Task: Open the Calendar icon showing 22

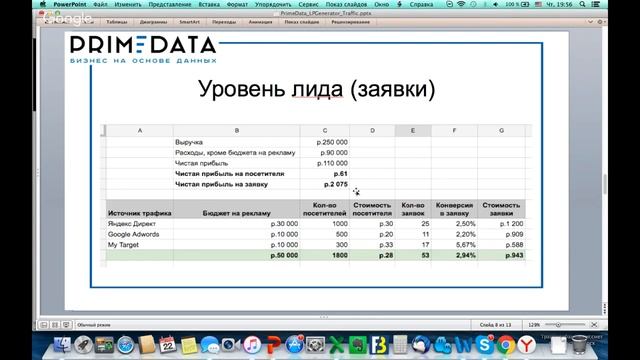Action: (168, 345)
